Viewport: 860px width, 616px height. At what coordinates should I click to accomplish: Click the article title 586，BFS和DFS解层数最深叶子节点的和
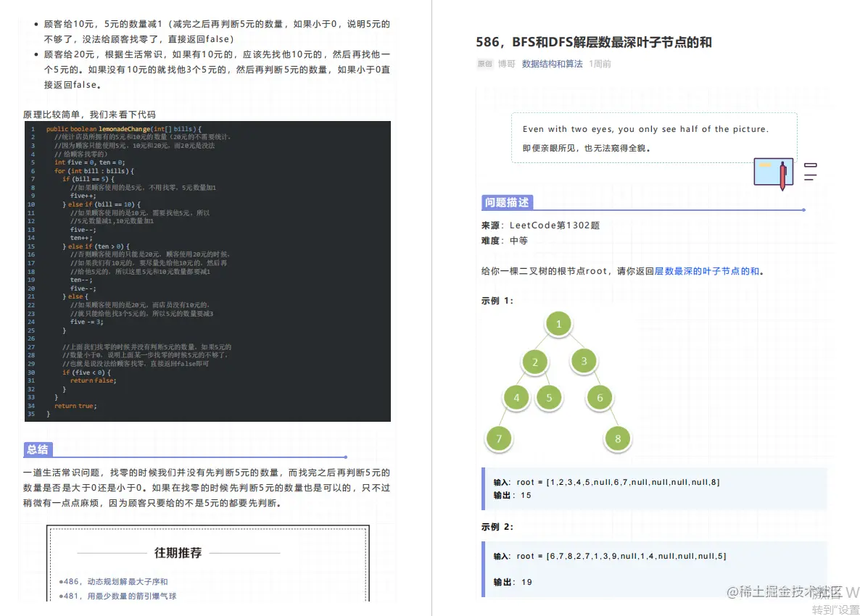point(594,42)
